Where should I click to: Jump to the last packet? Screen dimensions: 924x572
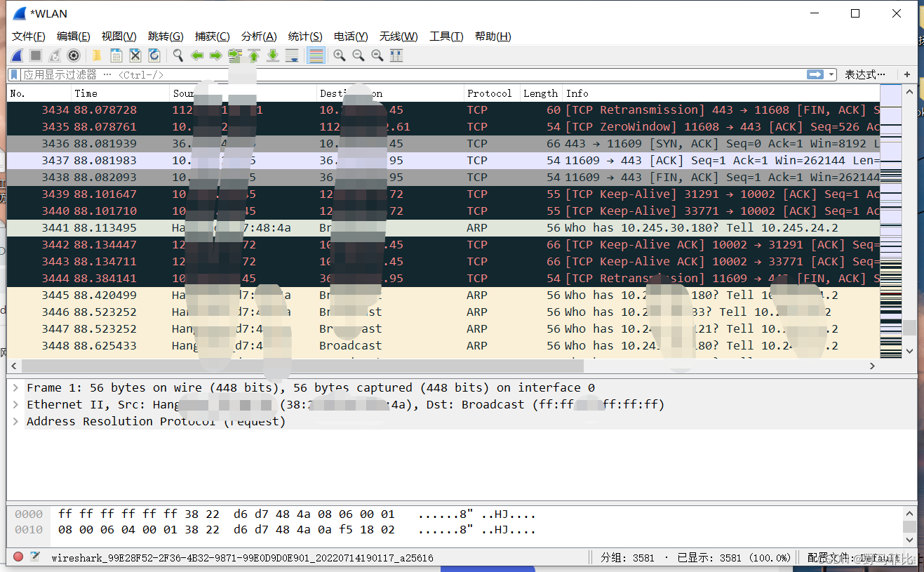[x=273, y=55]
